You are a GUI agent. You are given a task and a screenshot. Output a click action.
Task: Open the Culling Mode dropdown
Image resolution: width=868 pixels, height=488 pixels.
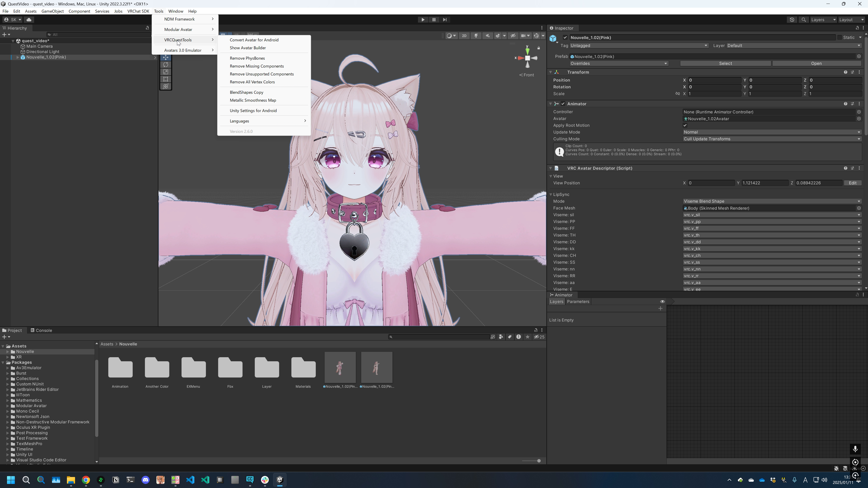click(771, 139)
